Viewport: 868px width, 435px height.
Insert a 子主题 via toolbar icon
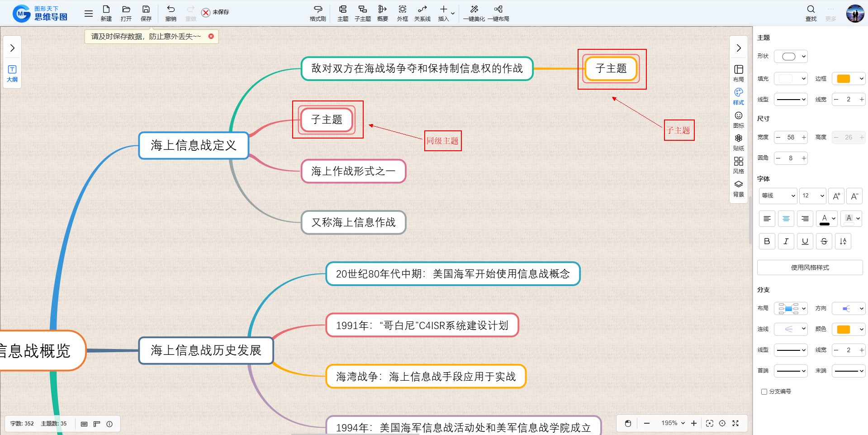pyautogui.click(x=362, y=10)
